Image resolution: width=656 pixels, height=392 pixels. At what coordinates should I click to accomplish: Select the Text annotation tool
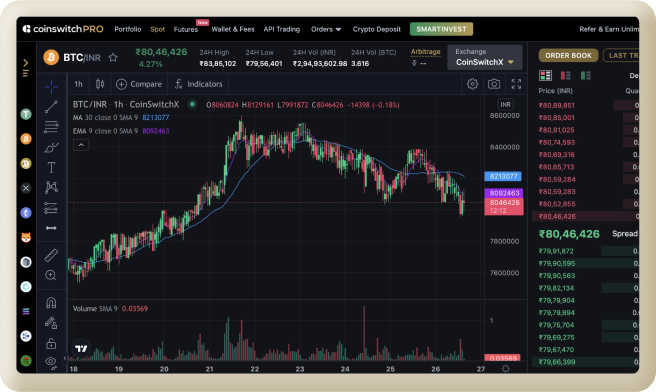point(51,167)
